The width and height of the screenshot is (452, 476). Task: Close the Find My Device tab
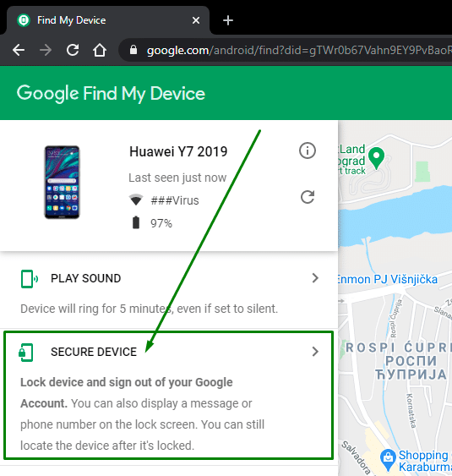pyautogui.click(x=196, y=20)
